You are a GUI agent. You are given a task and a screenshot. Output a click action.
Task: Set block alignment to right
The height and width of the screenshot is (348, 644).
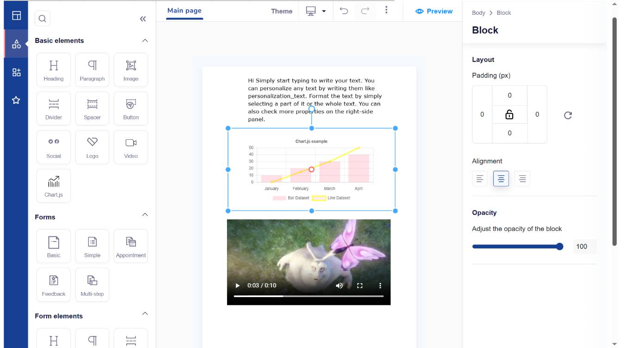tap(522, 179)
